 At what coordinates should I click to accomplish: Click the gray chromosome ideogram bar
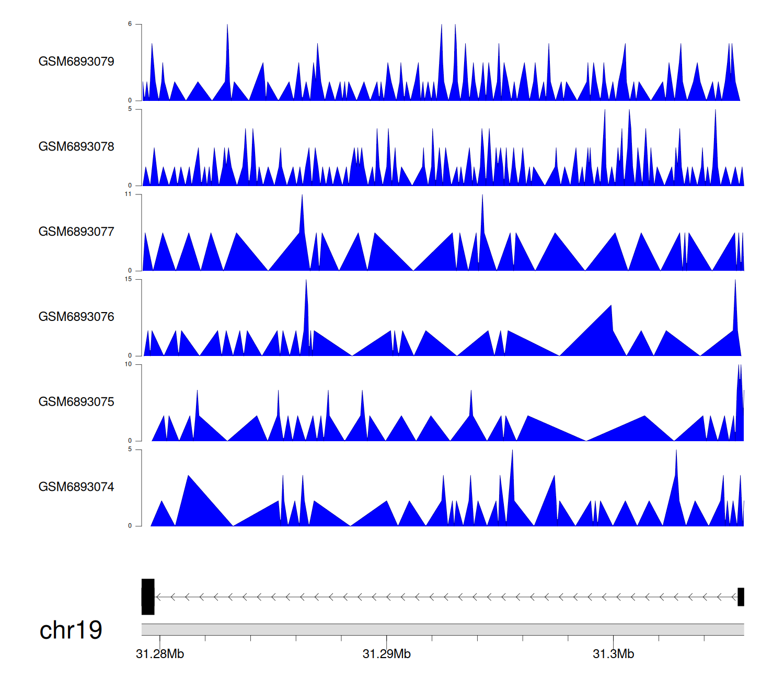(442, 629)
